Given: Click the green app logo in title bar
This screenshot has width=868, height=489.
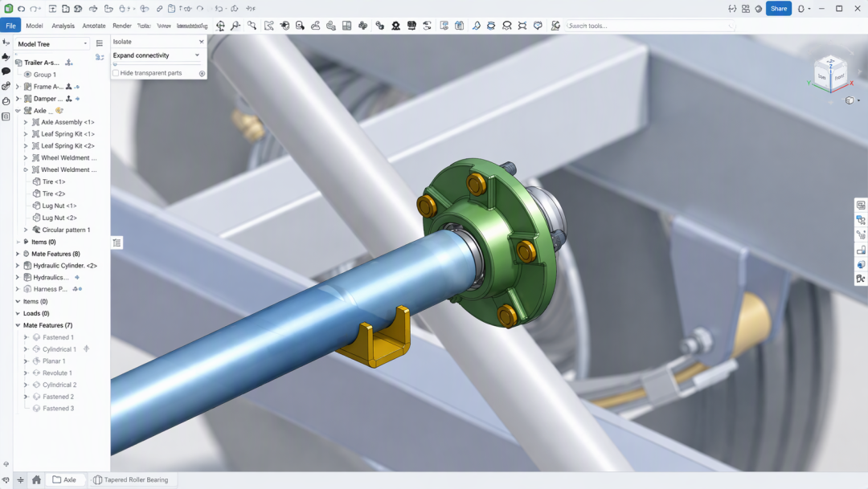Looking at the screenshot, I should pyautogui.click(x=8, y=8).
